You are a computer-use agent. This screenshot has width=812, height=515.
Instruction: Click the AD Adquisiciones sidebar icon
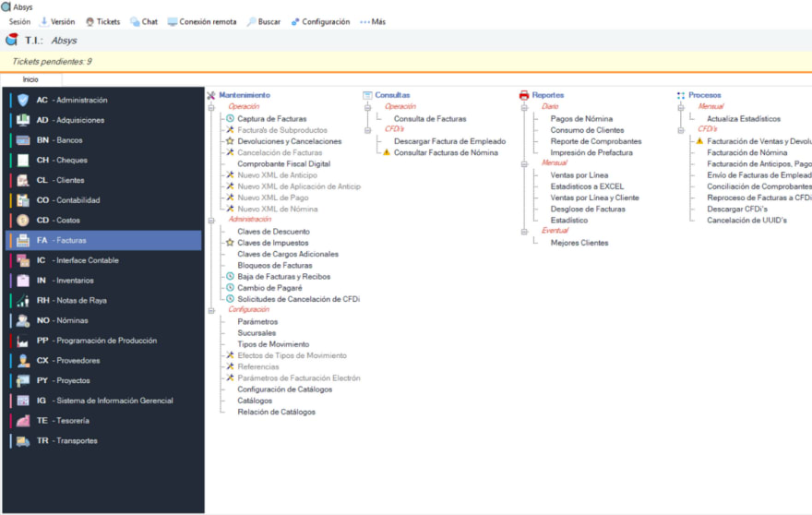[x=23, y=120]
